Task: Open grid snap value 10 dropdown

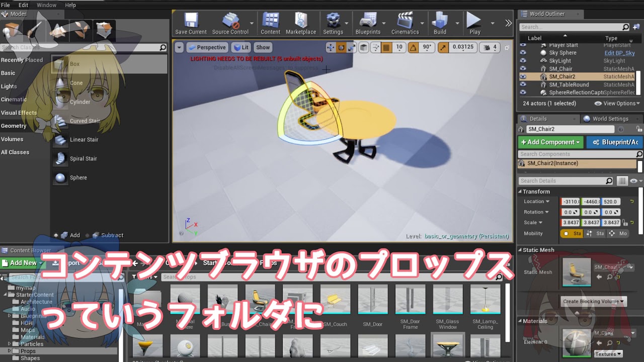Action: 399,47
